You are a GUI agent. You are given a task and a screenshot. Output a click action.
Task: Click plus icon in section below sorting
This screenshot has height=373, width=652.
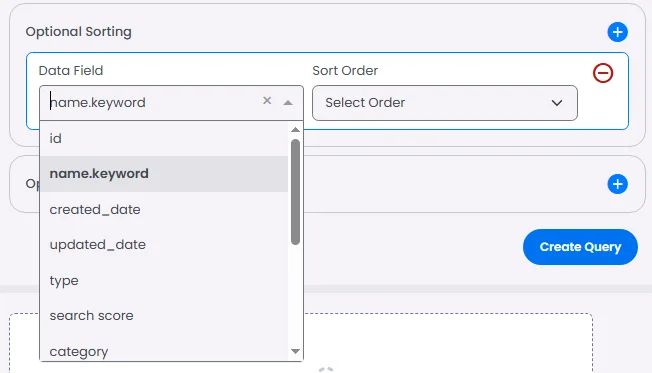617,184
